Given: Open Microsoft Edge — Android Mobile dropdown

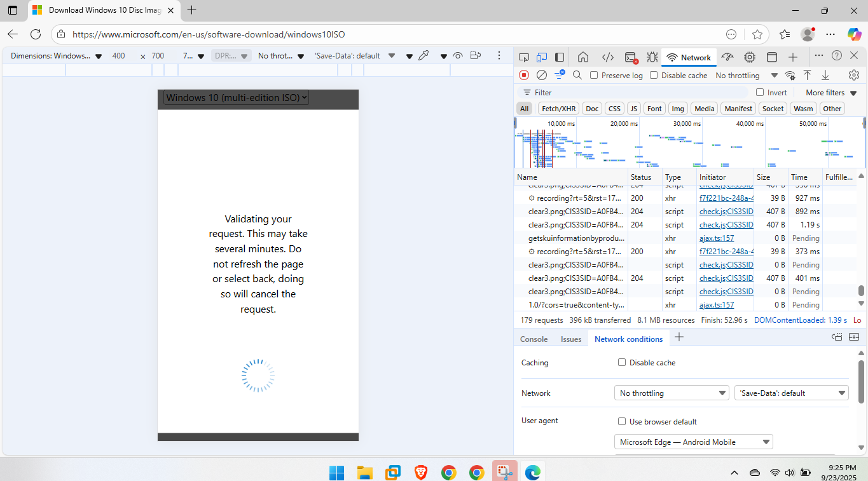Looking at the screenshot, I should click(x=693, y=442).
